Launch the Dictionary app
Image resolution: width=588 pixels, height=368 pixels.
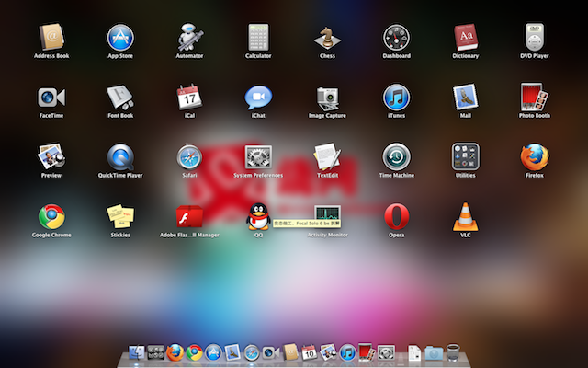(x=466, y=37)
